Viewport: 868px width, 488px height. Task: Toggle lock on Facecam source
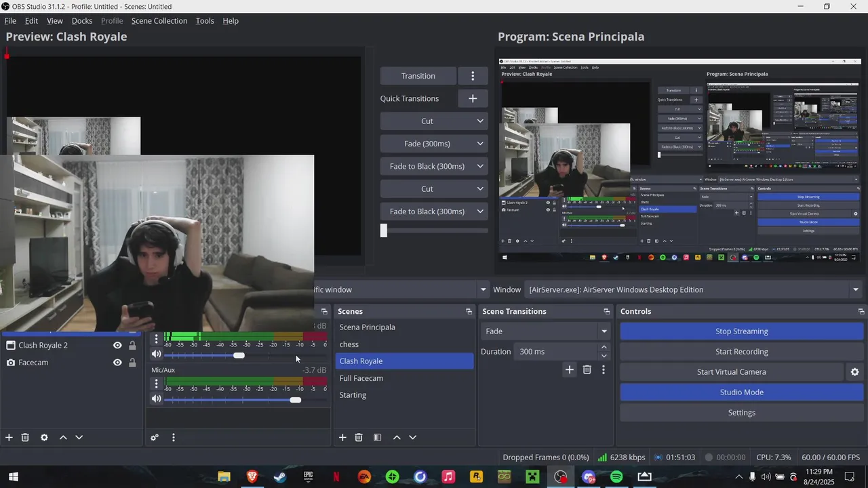tap(132, 363)
